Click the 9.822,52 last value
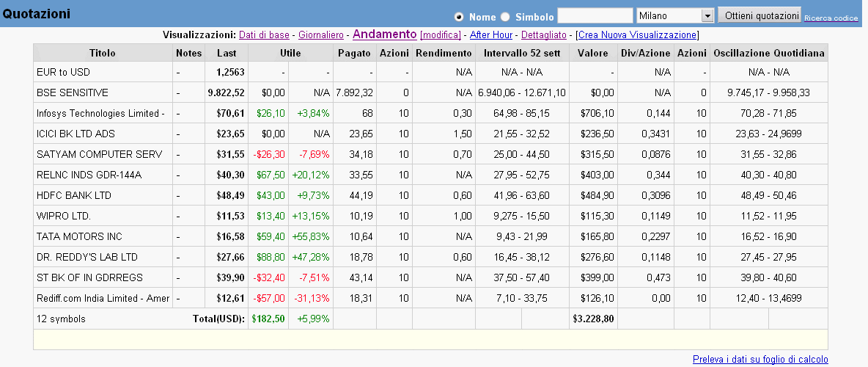This screenshot has height=367, width=868. (x=227, y=92)
